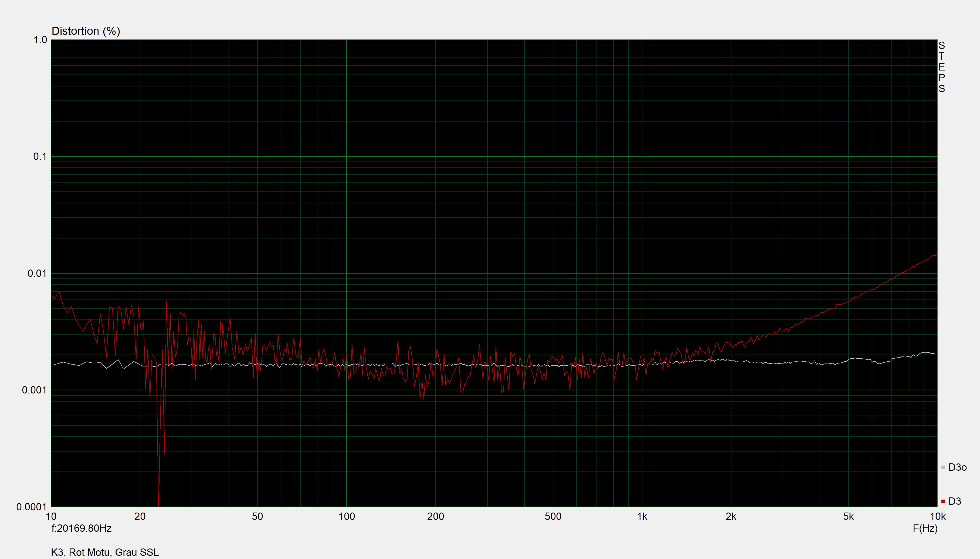This screenshot has height=559, width=980.
Task: Click the 100 Hz frequency axis label
Action: (347, 516)
